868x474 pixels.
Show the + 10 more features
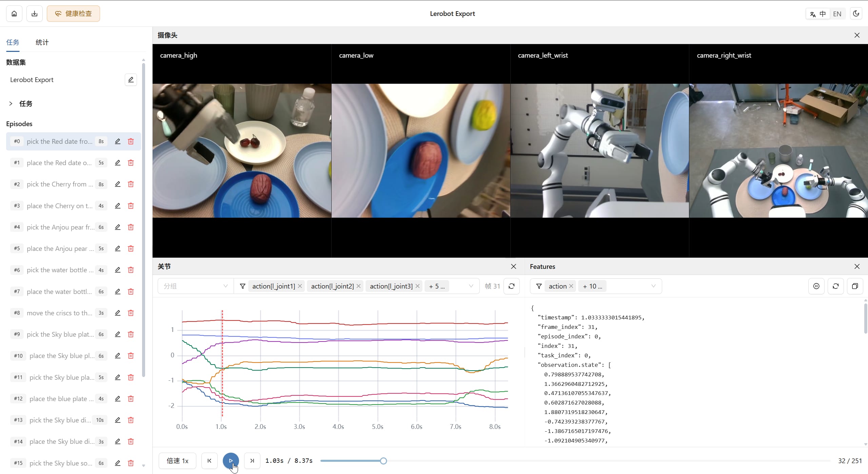(x=593, y=286)
